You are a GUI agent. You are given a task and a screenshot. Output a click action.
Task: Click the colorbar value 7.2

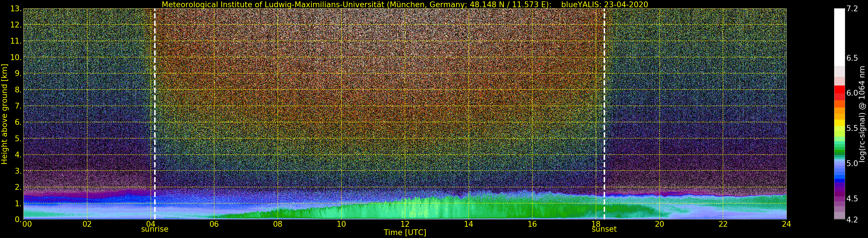(852, 9)
